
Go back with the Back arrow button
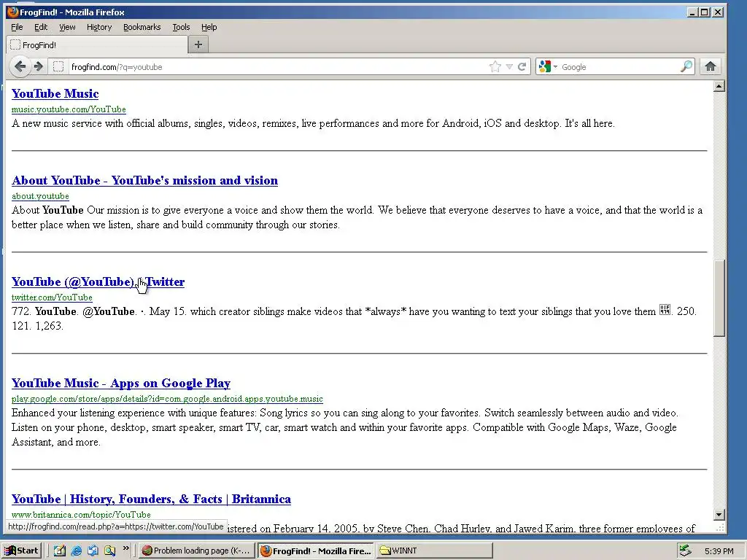20,66
